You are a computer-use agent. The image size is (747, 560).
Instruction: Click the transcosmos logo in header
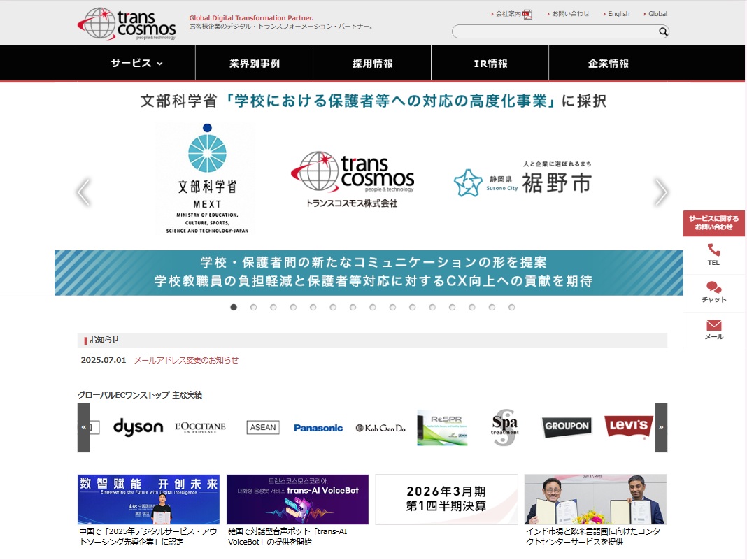pyautogui.click(x=127, y=23)
